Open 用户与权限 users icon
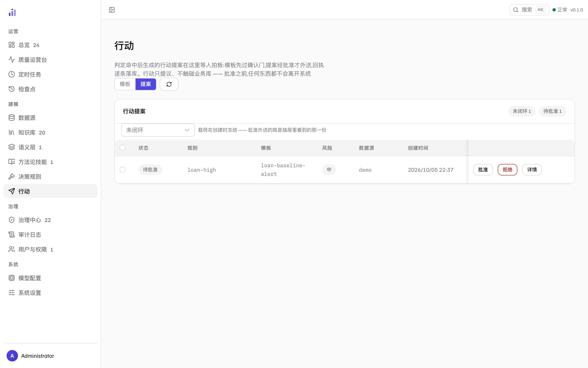 11,249
